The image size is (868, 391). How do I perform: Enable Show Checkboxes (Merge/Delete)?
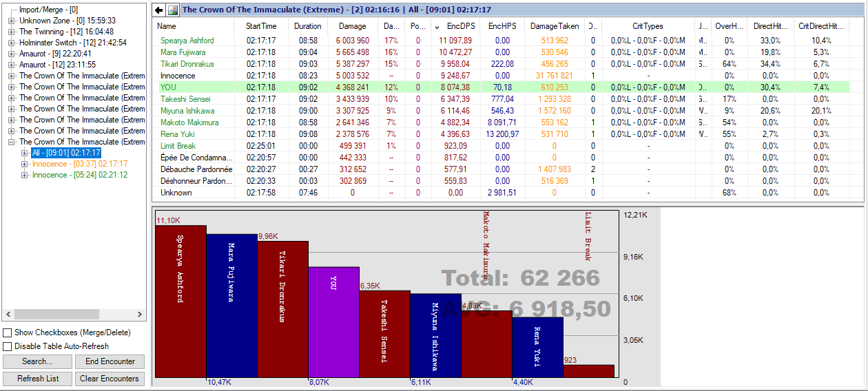click(x=8, y=332)
